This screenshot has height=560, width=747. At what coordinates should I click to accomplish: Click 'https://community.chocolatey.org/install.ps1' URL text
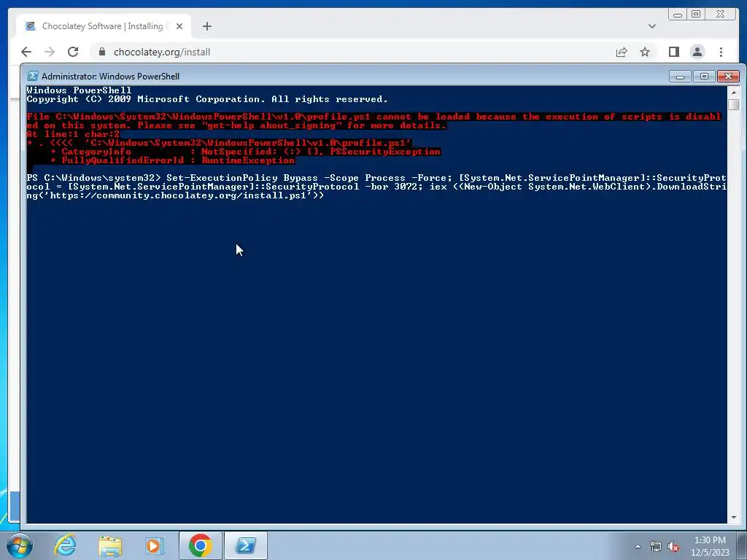[x=178, y=195]
